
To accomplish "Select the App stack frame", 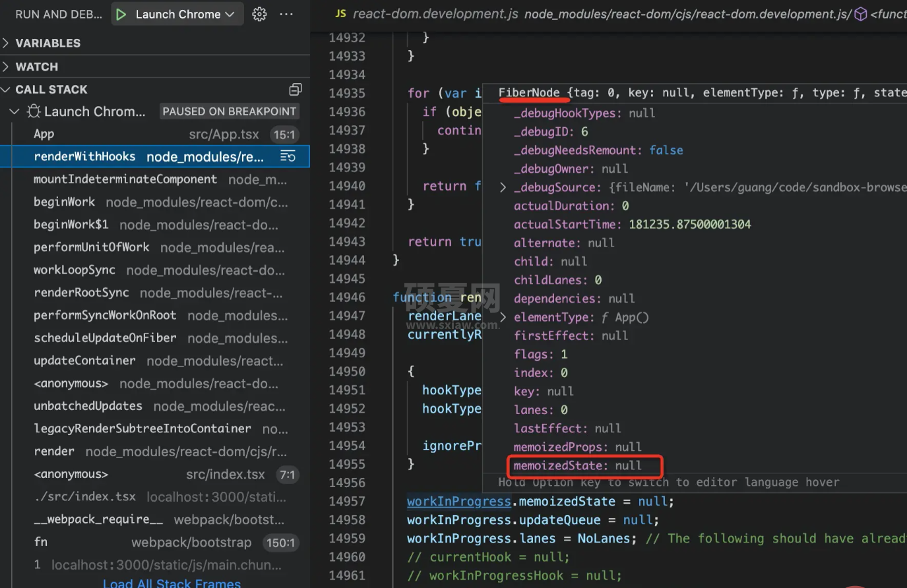I will click(154, 134).
